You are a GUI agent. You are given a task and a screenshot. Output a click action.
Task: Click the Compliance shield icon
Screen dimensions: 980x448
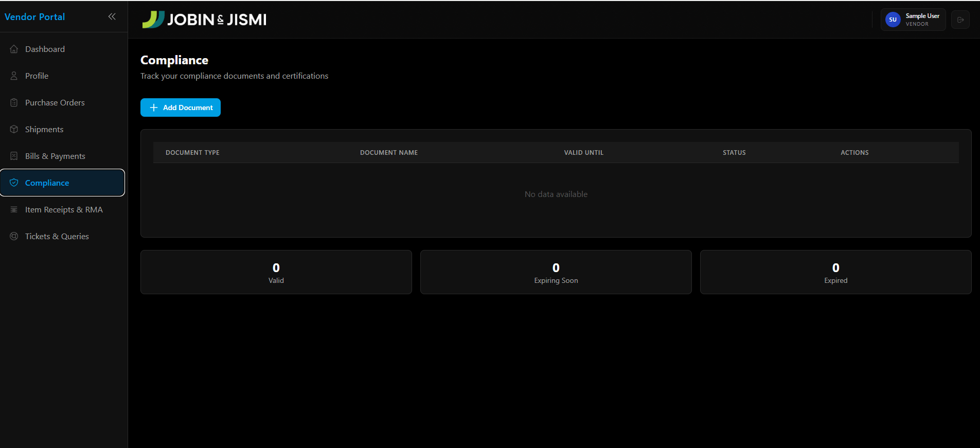(x=14, y=183)
